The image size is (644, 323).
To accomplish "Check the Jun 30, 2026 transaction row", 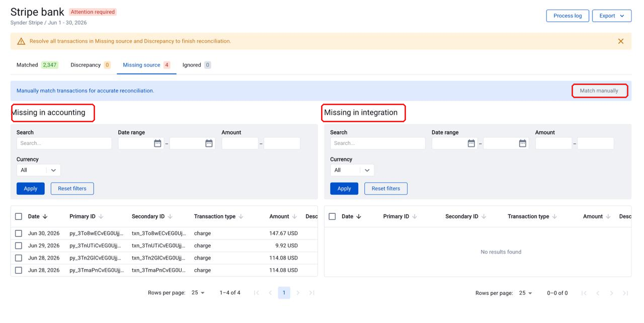I will click(19, 233).
